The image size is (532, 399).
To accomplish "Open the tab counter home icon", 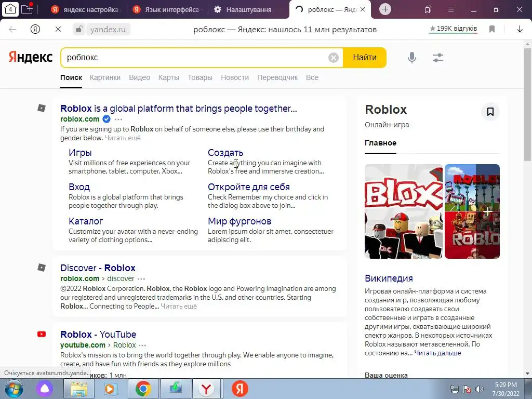I will 10,9.
